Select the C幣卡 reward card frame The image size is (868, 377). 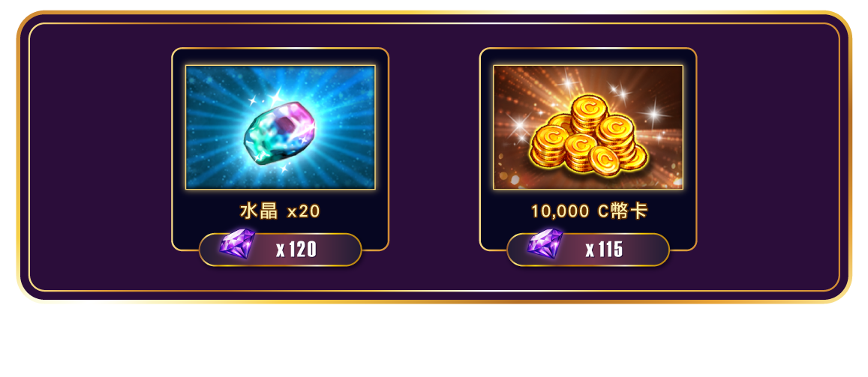click(588, 149)
